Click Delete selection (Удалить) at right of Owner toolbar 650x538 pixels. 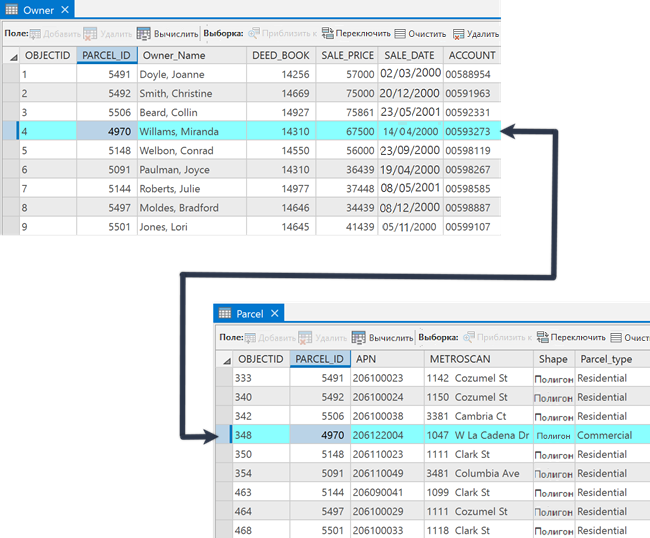475,33
